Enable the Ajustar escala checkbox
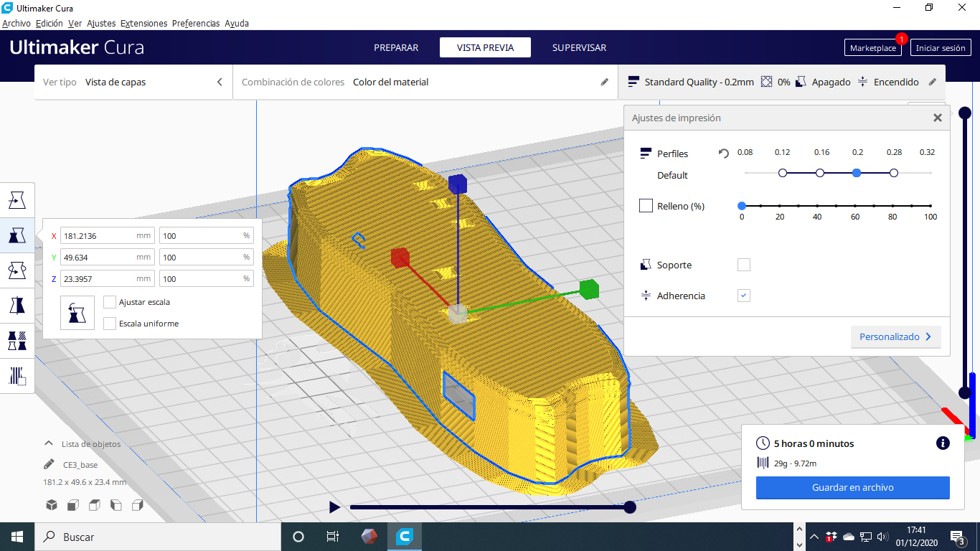 110,302
